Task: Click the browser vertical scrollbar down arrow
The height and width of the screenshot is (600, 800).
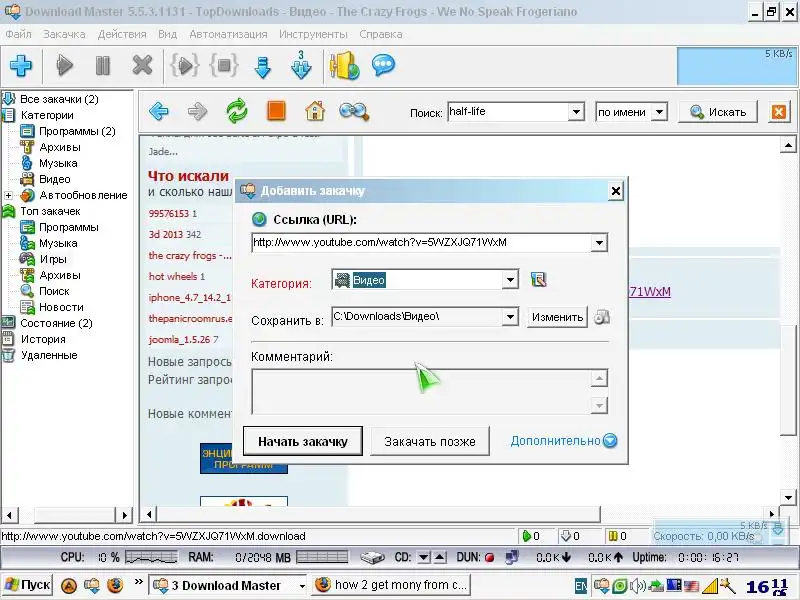Action: click(x=788, y=497)
